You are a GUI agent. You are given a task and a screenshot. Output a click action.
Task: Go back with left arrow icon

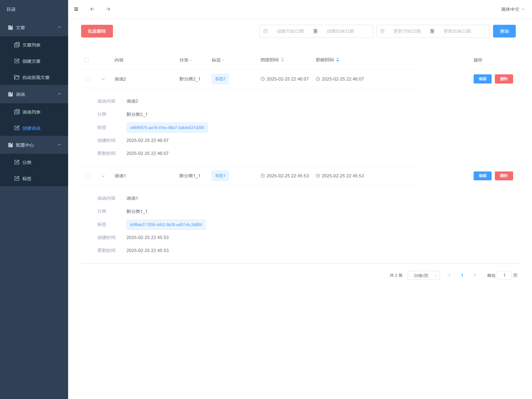point(92,9)
